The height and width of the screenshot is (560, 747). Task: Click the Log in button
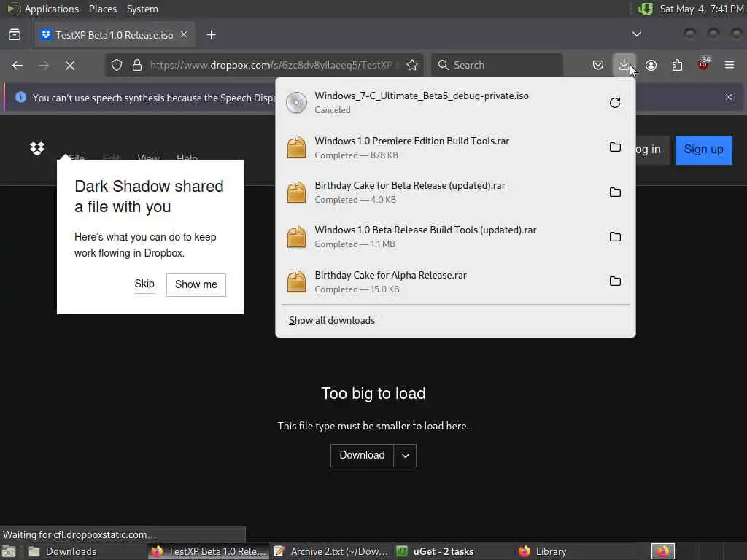coord(652,149)
